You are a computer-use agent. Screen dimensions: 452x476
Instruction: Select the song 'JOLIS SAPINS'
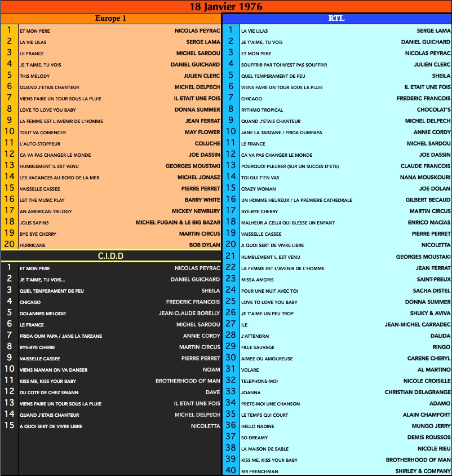pos(34,223)
